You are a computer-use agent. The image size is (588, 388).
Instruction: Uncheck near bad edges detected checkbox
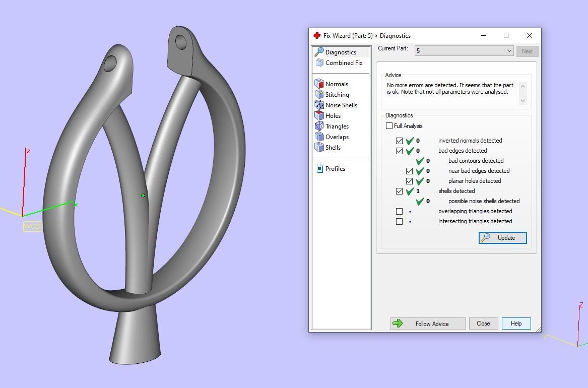(410, 171)
